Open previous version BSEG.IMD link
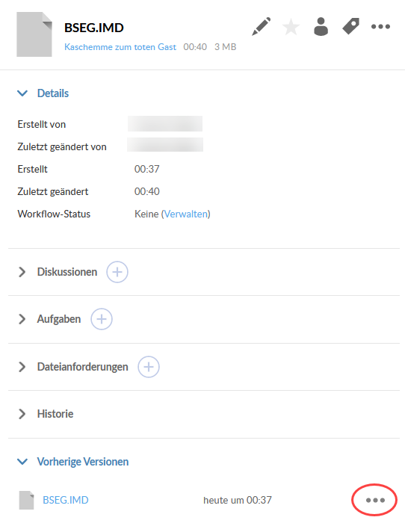The width and height of the screenshot is (405, 532). 66,500
